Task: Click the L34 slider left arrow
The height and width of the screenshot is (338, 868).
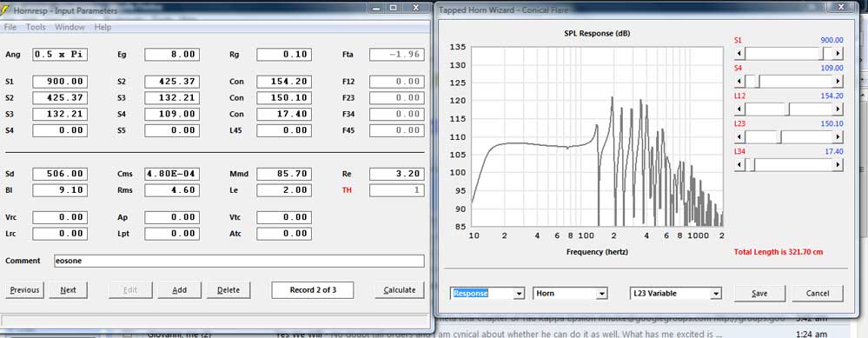Action: (739, 164)
